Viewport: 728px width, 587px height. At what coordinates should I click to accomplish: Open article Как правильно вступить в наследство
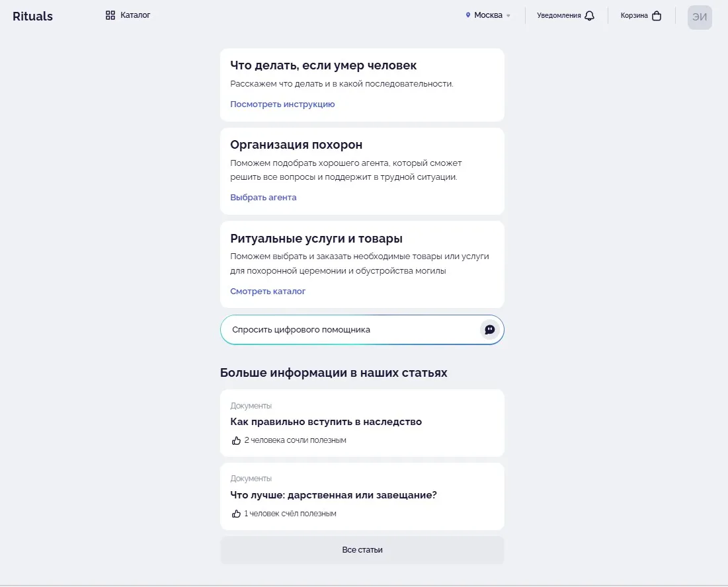[326, 422]
